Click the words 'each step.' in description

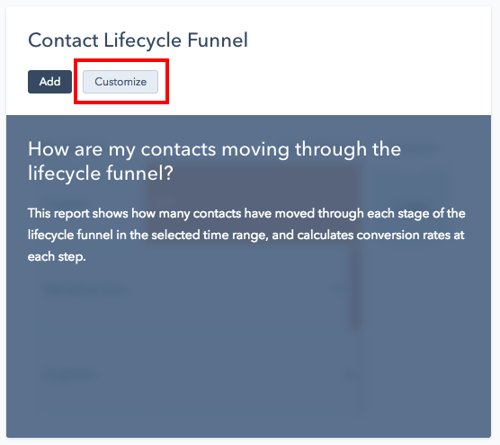coord(57,257)
